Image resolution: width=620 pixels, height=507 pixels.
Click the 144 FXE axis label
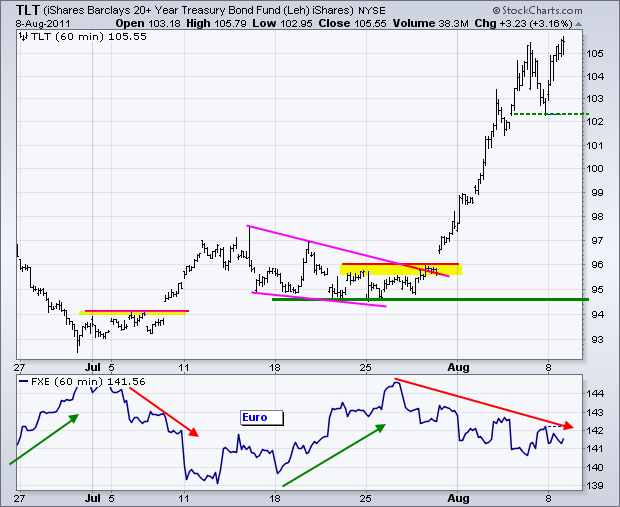coord(595,393)
